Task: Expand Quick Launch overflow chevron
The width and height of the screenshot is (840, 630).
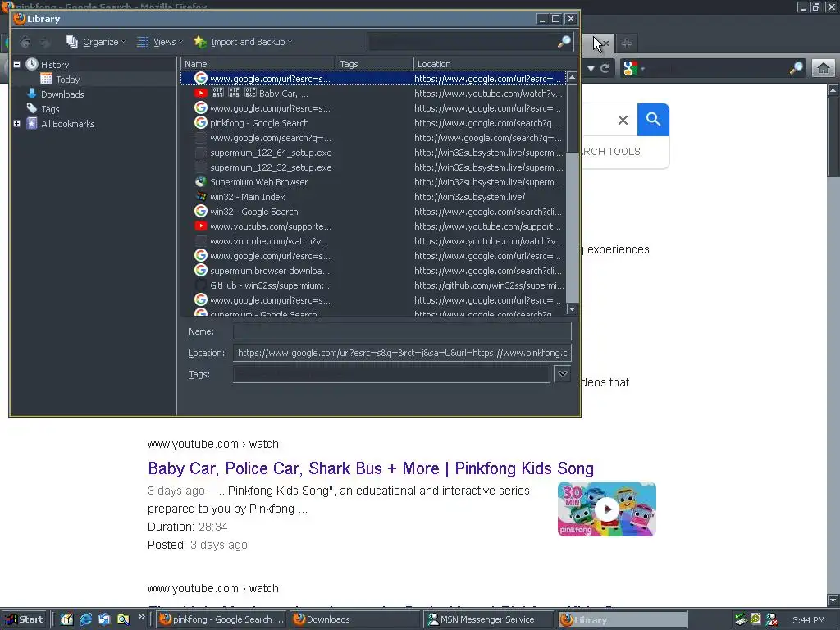Action: pyautogui.click(x=141, y=617)
